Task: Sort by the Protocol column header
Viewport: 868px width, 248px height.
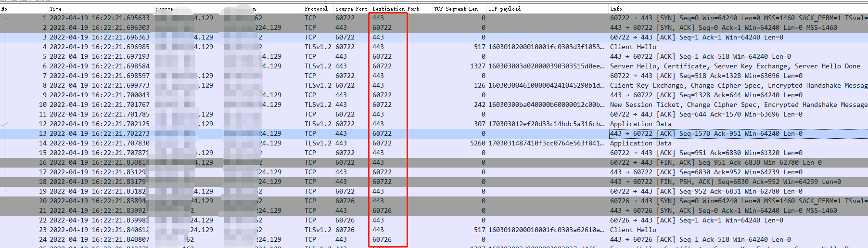Action: [316, 9]
